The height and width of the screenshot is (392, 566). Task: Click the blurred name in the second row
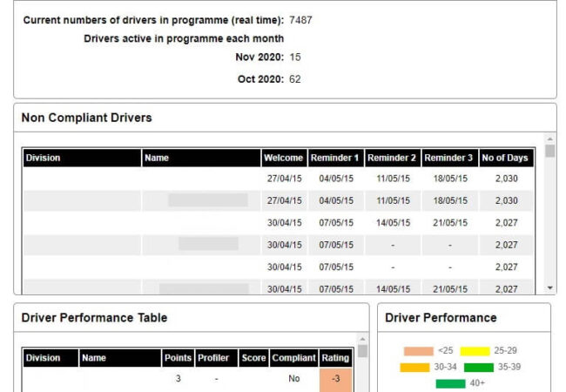[x=208, y=200]
